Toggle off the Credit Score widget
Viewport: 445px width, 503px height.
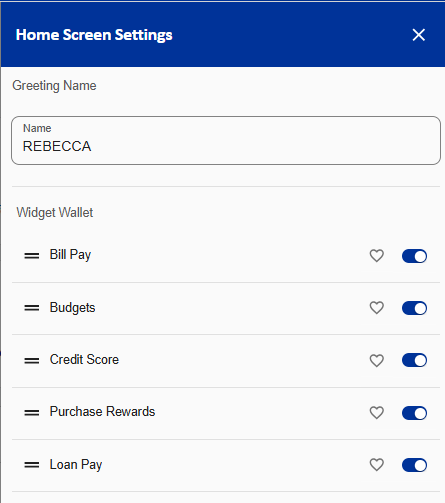414,360
